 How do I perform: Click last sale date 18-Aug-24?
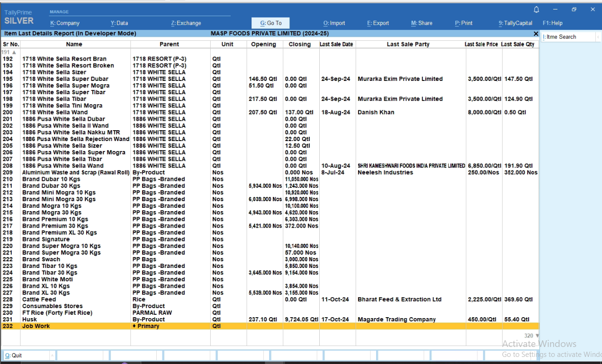coord(335,112)
